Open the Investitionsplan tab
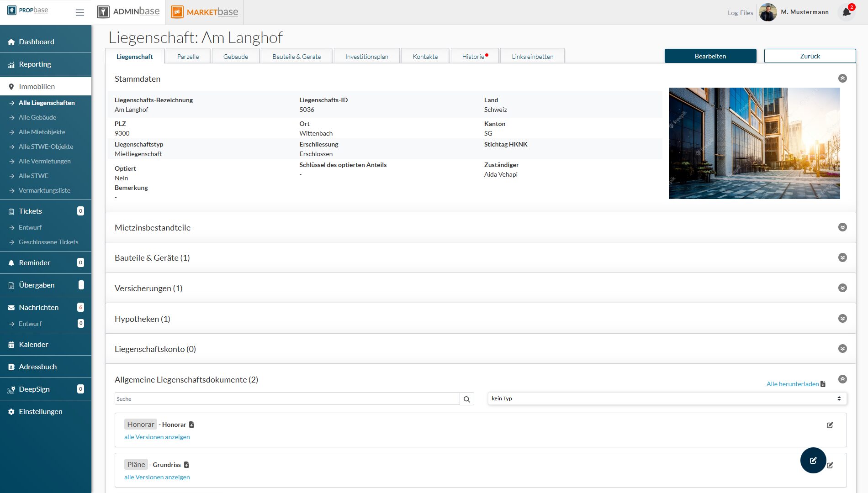 (366, 57)
